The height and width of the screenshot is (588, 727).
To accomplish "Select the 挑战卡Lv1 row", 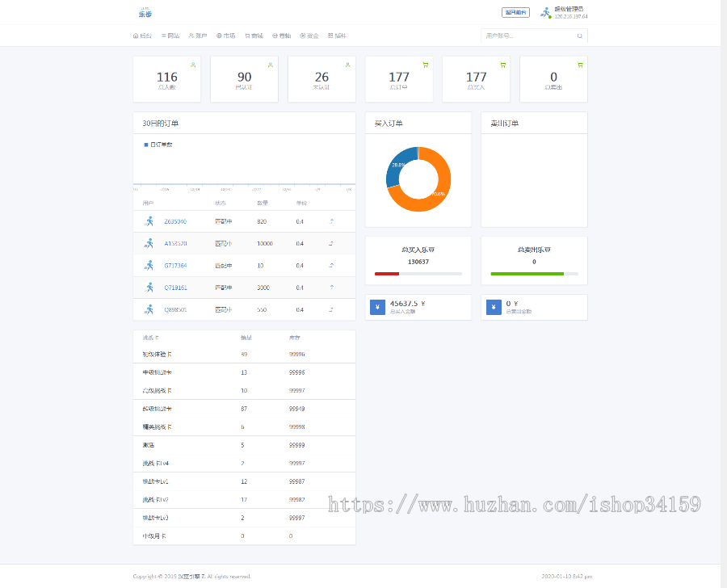I will pos(244,481).
